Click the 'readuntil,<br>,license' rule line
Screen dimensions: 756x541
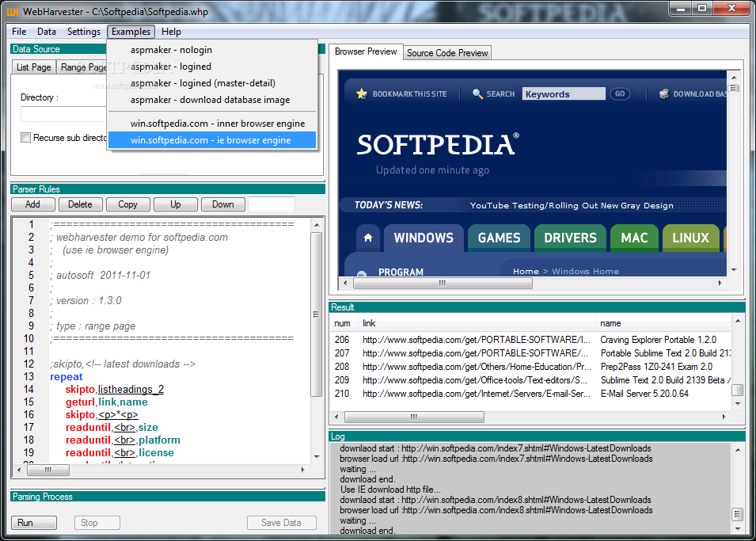pyautogui.click(x=120, y=453)
